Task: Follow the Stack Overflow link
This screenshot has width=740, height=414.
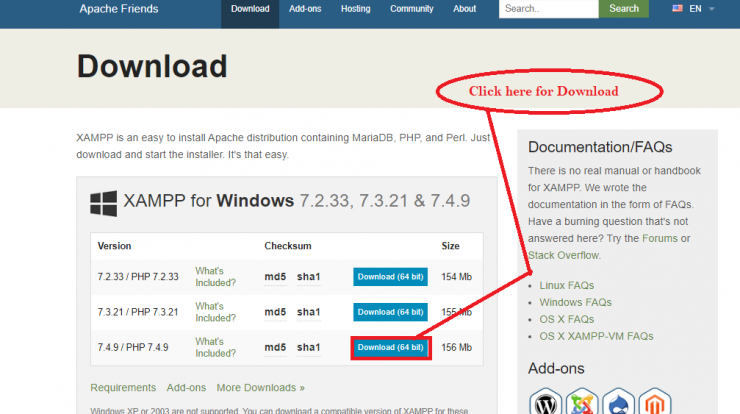Action: click(563, 255)
